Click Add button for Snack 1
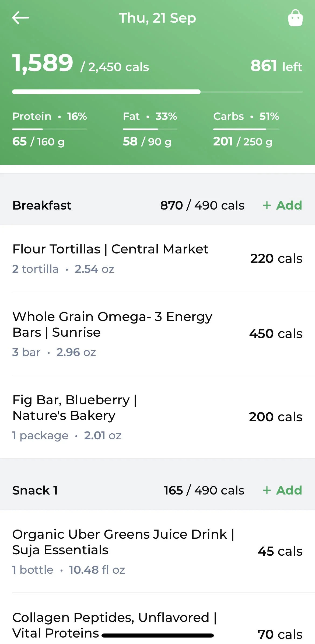315x644 pixels. tap(289, 490)
